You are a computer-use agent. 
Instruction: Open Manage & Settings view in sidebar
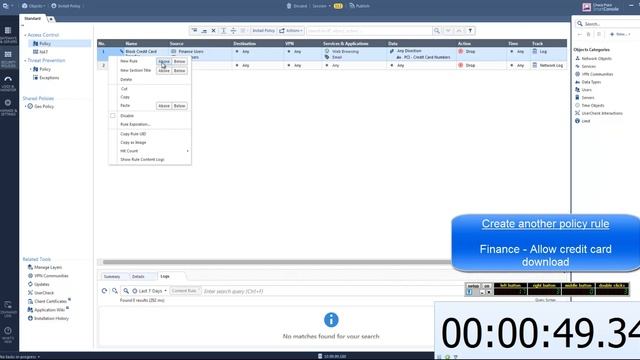click(8, 107)
